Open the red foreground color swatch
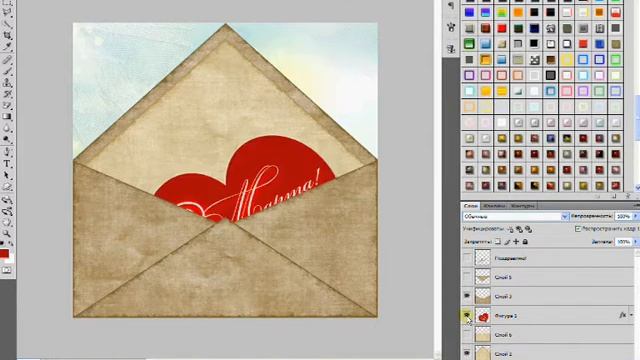The width and height of the screenshot is (640, 360). (4, 254)
